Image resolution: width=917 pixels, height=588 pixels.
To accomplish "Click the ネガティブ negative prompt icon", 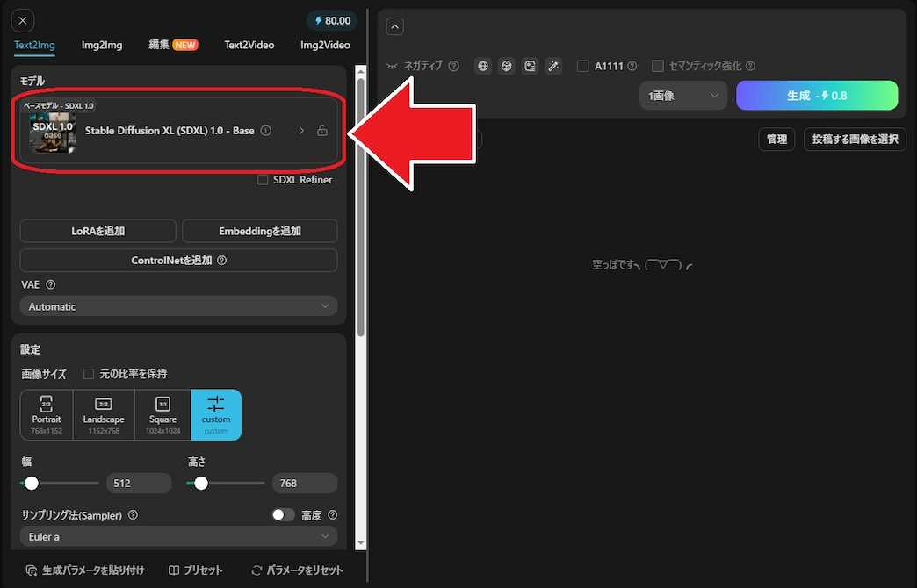I will 392,65.
